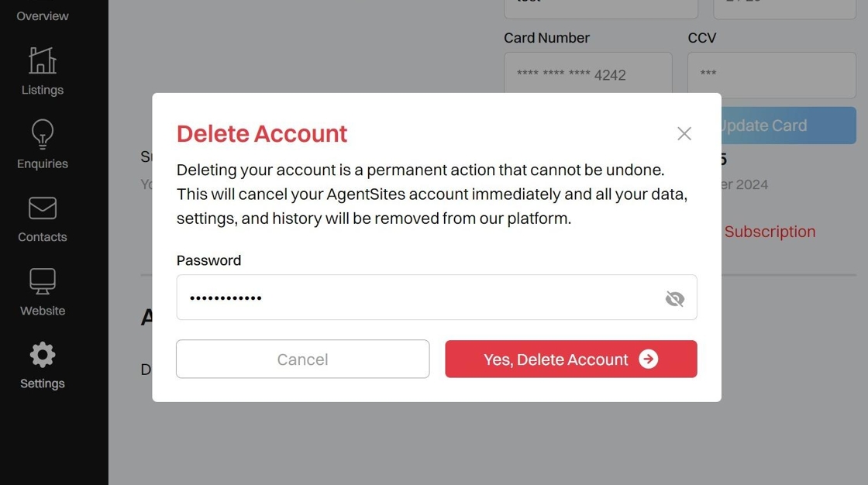Go to Overview in the sidebar

coord(43,15)
